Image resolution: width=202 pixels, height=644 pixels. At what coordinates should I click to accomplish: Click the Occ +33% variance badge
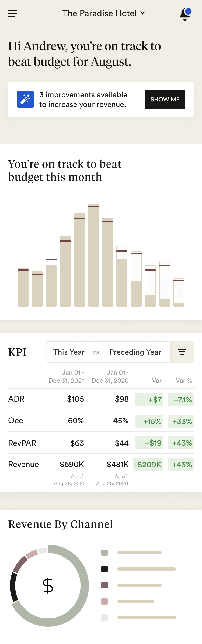coord(181,421)
